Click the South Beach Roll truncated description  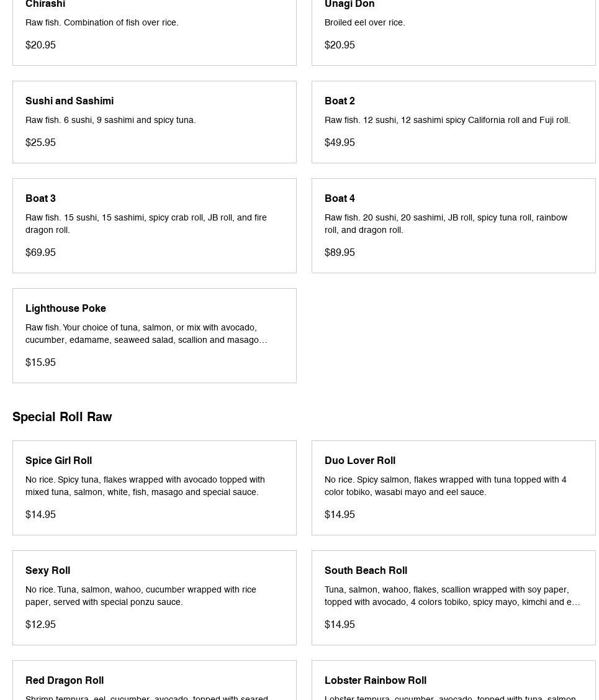tap(452, 596)
